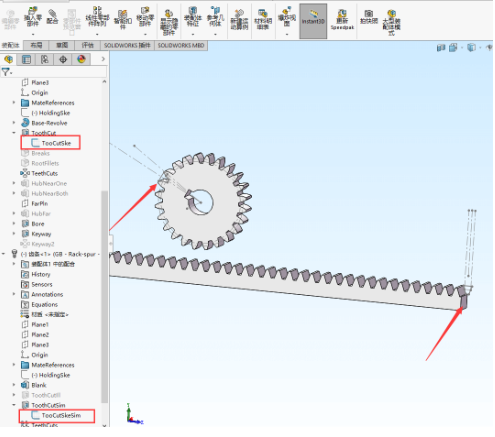
Task: Click the spur gear model in viewport
Action: tap(203, 201)
